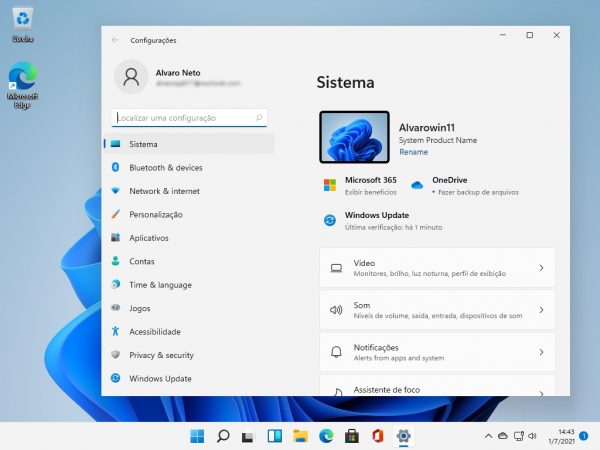
Task: Open taskbar Search
Action: [x=223, y=436]
